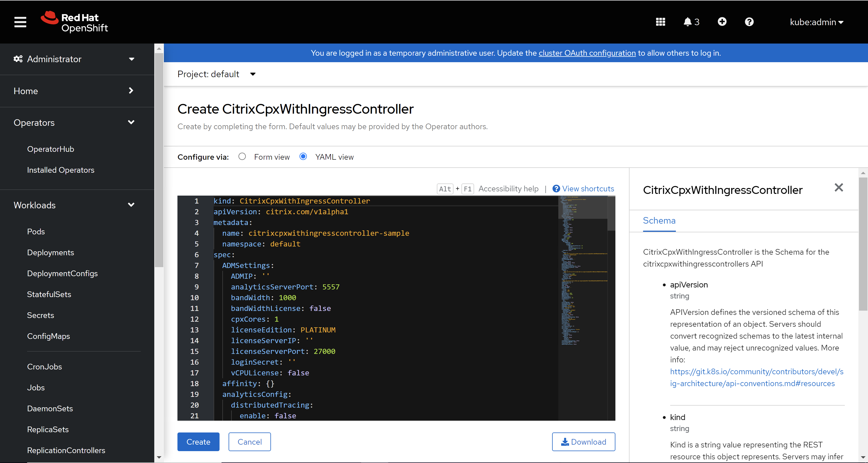The height and width of the screenshot is (463, 868).
Task: Click the cpxCores value line
Action: (254, 319)
